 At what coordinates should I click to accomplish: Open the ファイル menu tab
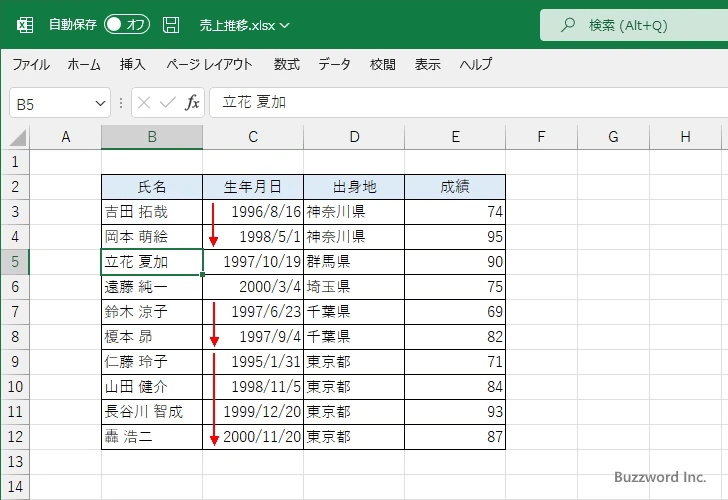pyautogui.click(x=31, y=64)
